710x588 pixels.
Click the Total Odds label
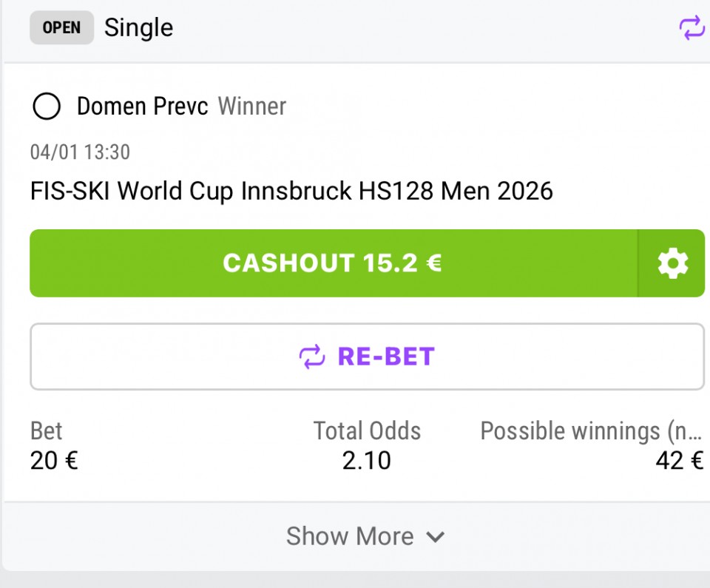click(367, 430)
